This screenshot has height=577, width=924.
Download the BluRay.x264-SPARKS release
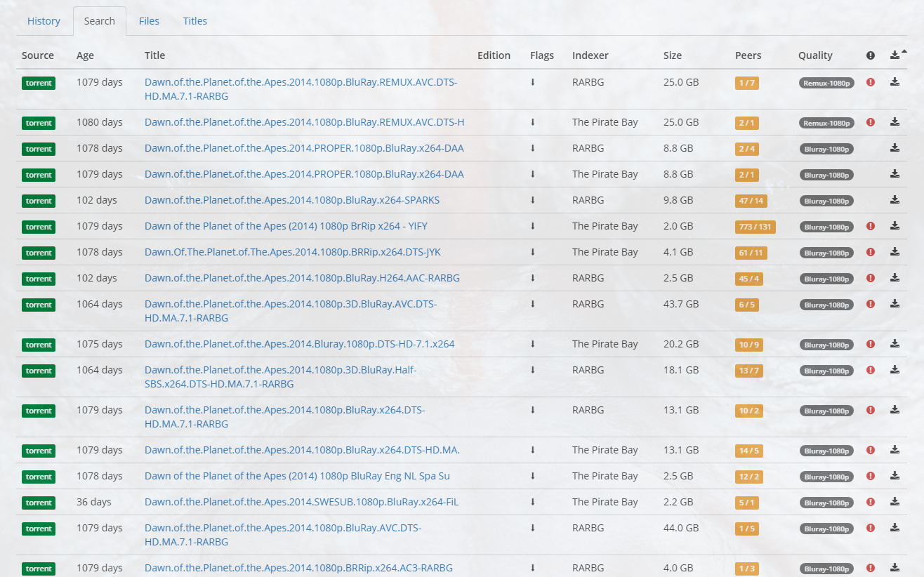tap(895, 200)
